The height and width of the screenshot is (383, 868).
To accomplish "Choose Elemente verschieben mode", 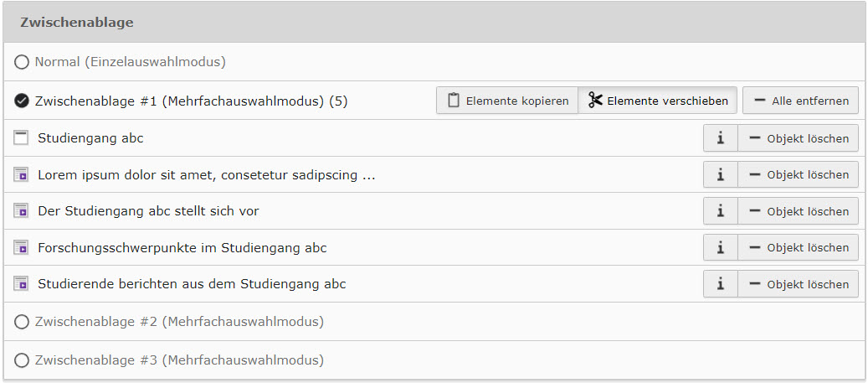I will pyautogui.click(x=658, y=101).
